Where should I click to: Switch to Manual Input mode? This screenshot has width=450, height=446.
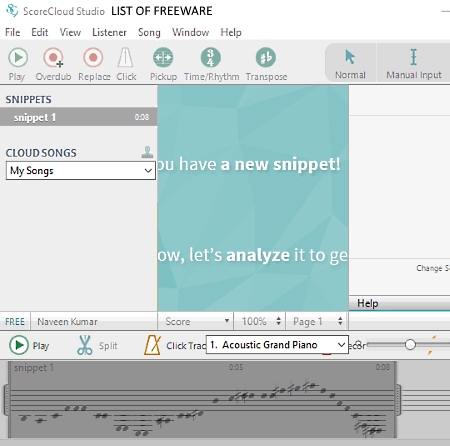(414, 62)
